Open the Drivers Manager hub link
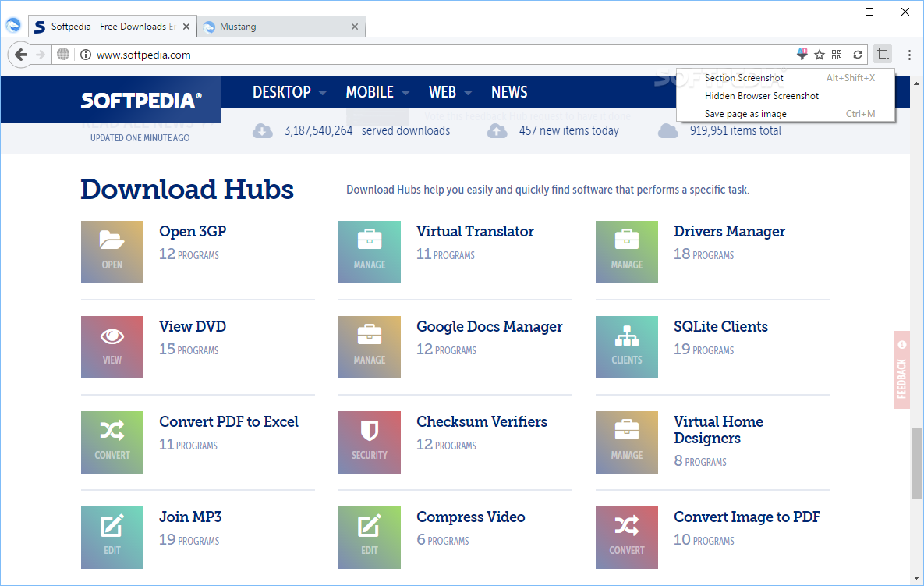 [x=729, y=231]
